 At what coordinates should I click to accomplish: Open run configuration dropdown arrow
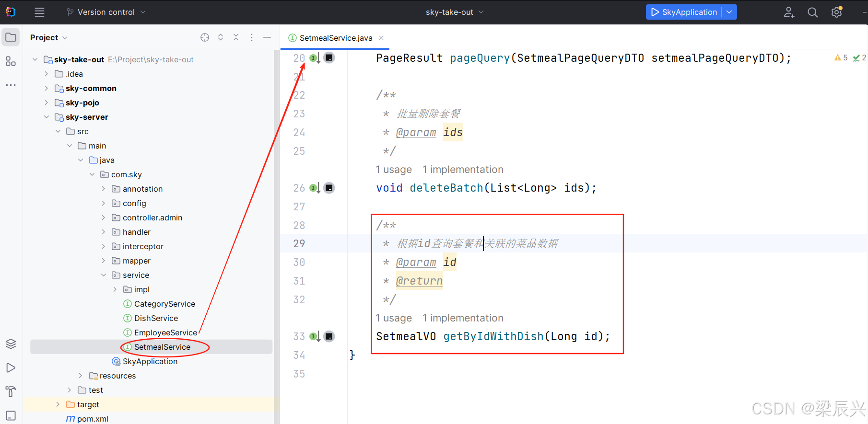[729, 12]
